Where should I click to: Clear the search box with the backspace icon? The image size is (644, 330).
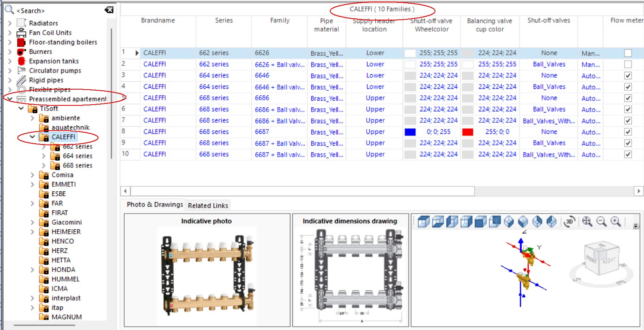(x=109, y=10)
